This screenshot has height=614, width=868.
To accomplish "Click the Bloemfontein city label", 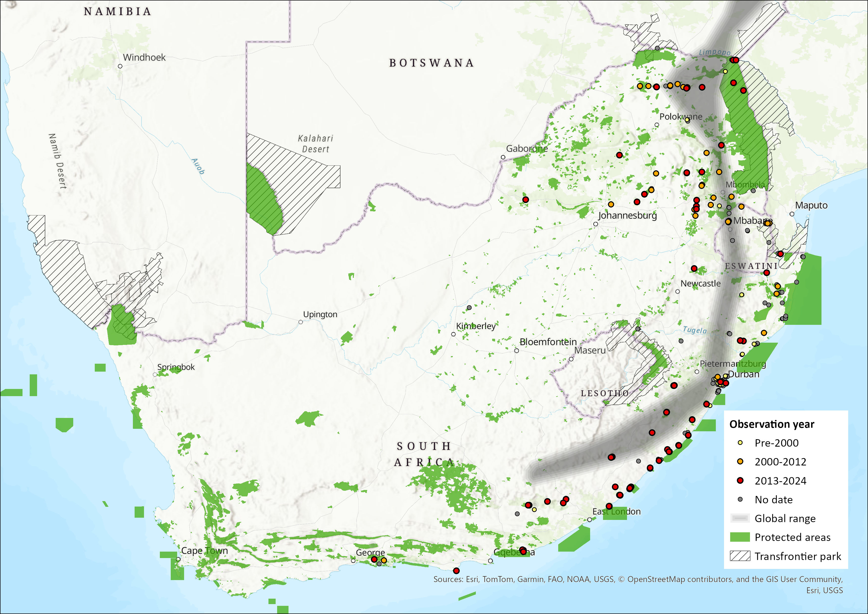I will (548, 342).
